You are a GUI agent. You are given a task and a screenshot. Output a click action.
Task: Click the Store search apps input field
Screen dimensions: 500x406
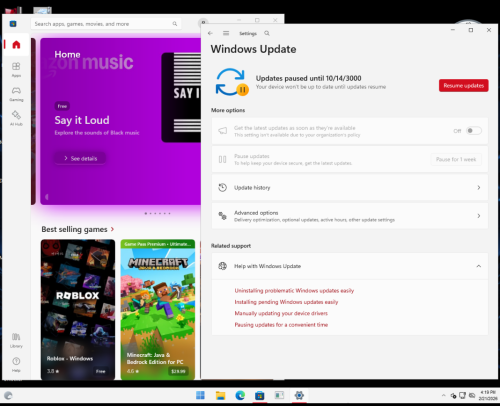pos(106,24)
